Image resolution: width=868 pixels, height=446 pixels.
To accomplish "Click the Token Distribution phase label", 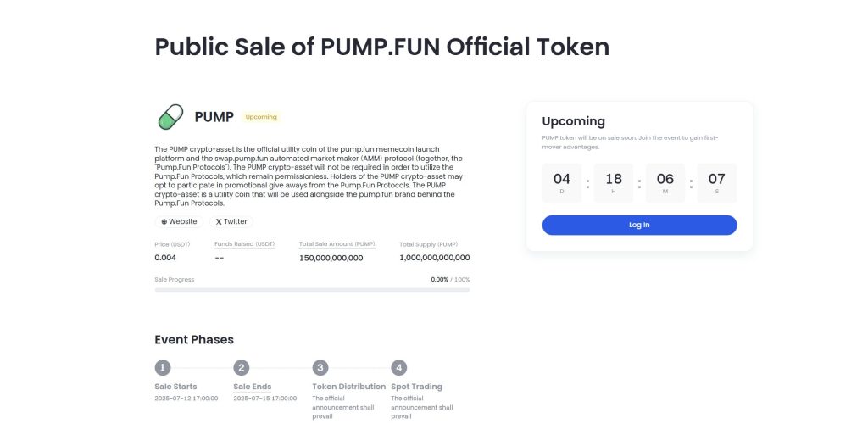I will (x=348, y=387).
